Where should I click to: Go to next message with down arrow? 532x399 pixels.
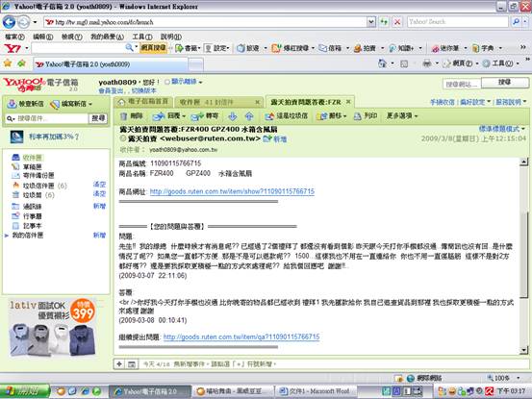click(233, 116)
